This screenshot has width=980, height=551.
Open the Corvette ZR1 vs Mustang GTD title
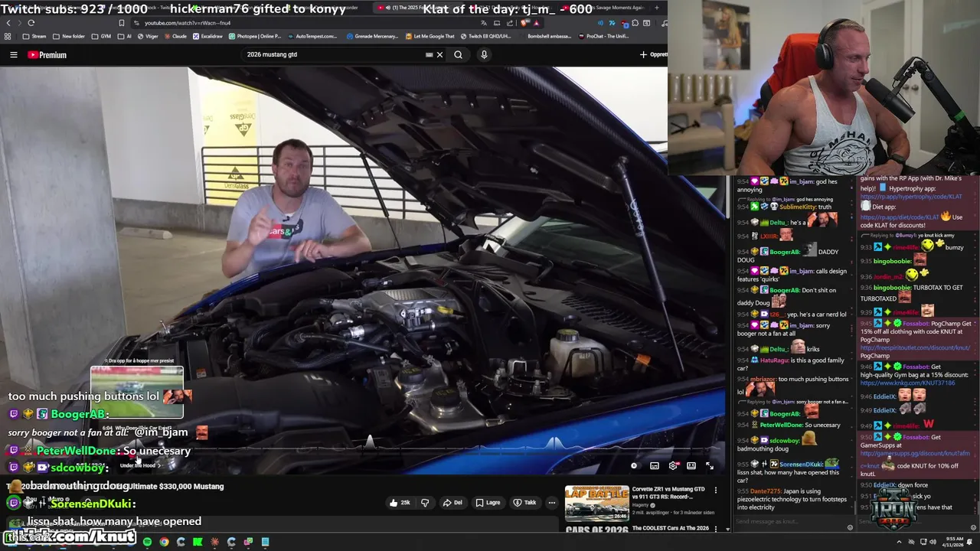[668, 492]
